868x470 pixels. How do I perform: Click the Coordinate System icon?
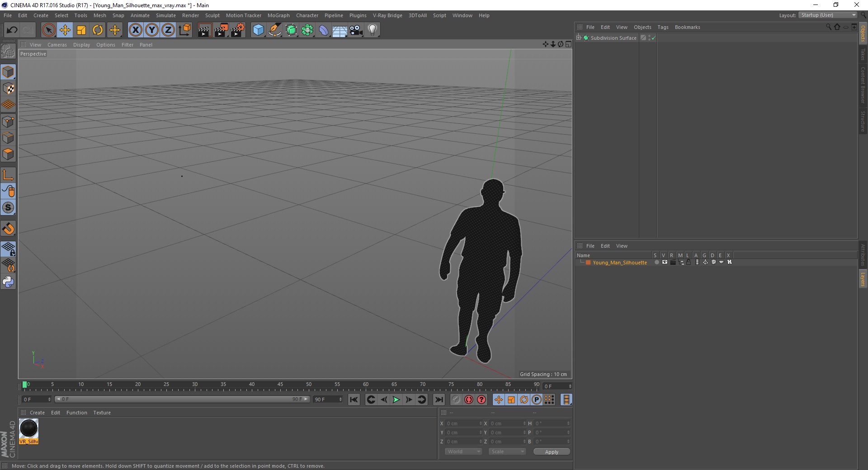click(x=184, y=30)
